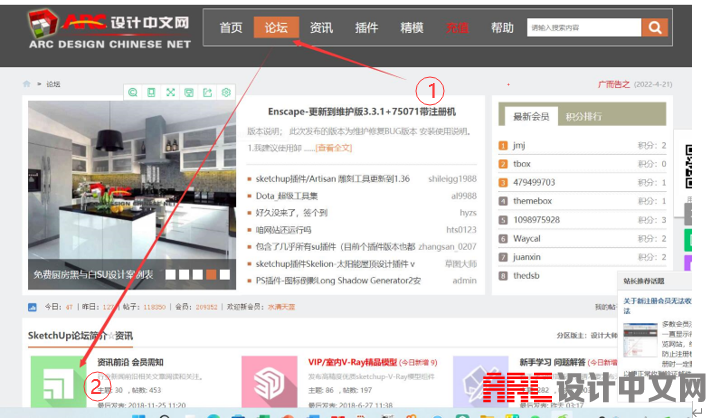Click the orange magnifier search button

tap(655, 28)
